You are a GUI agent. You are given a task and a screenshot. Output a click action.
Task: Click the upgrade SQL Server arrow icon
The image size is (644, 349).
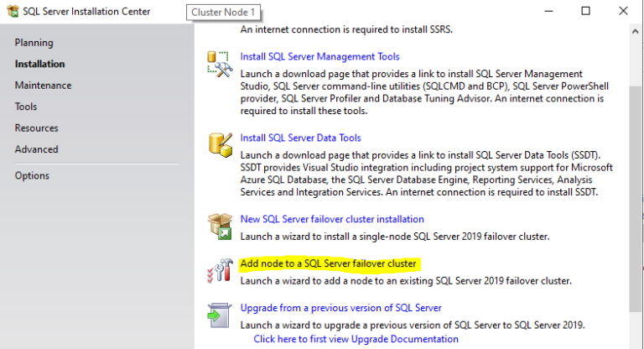point(219,315)
